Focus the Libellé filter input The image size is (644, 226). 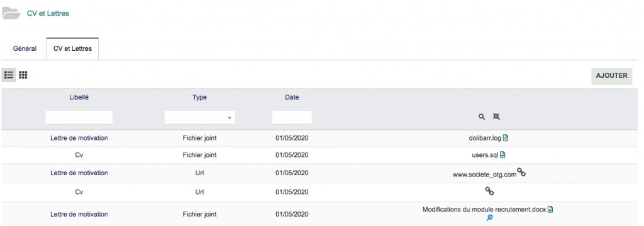click(x=79, y=118)
